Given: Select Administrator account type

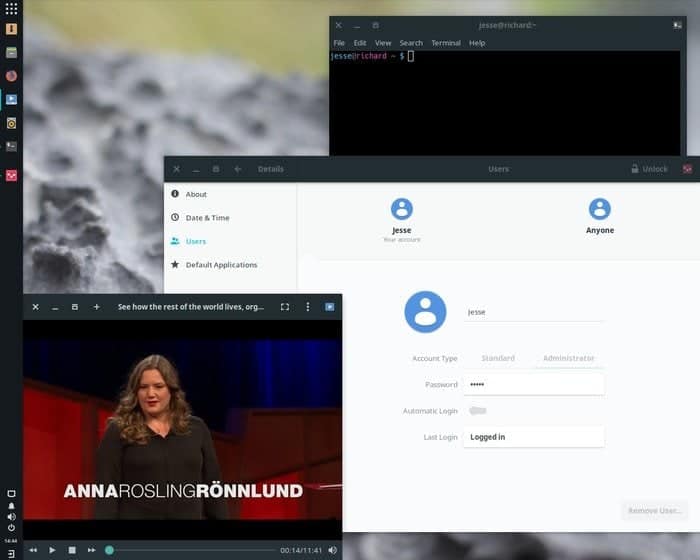Looking at the screenshot, I should (569, 358).
